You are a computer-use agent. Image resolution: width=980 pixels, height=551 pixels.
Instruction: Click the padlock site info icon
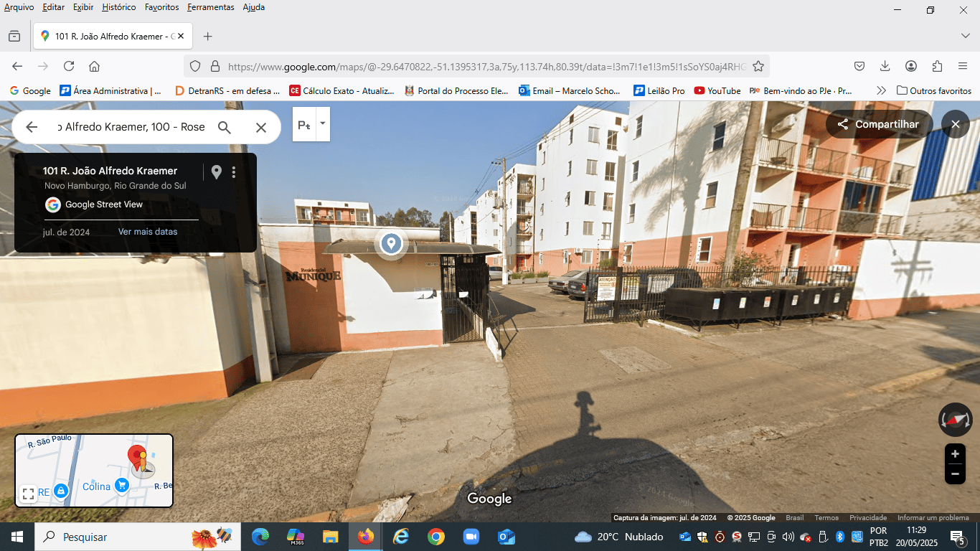click(x=215, y=66)
